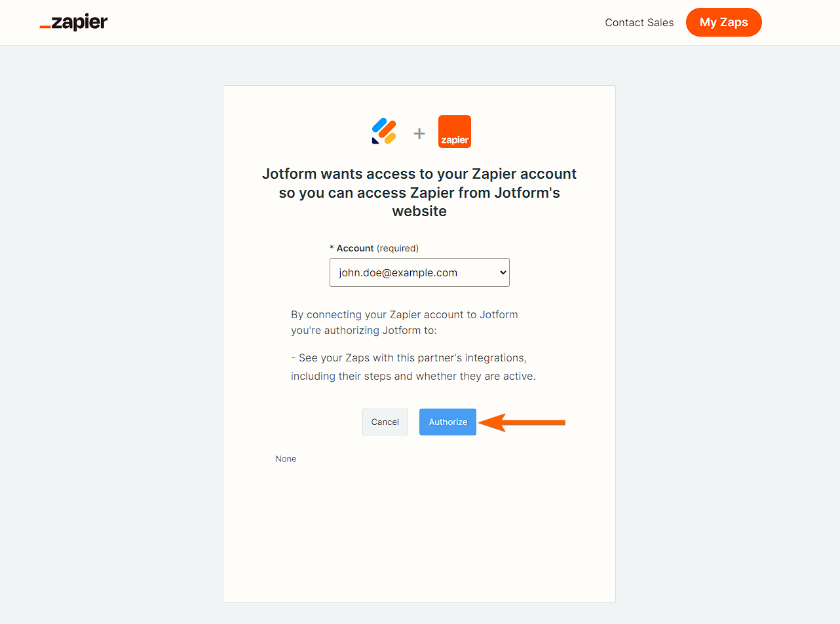
Task: Open the Contact Sales link
Action: click(x=639, y=22)
